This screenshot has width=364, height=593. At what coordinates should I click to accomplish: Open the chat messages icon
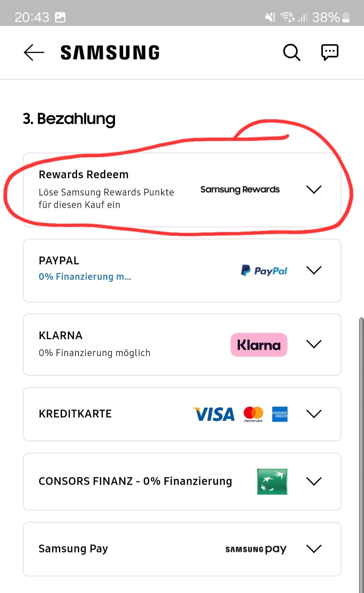[x=329, y=52]
